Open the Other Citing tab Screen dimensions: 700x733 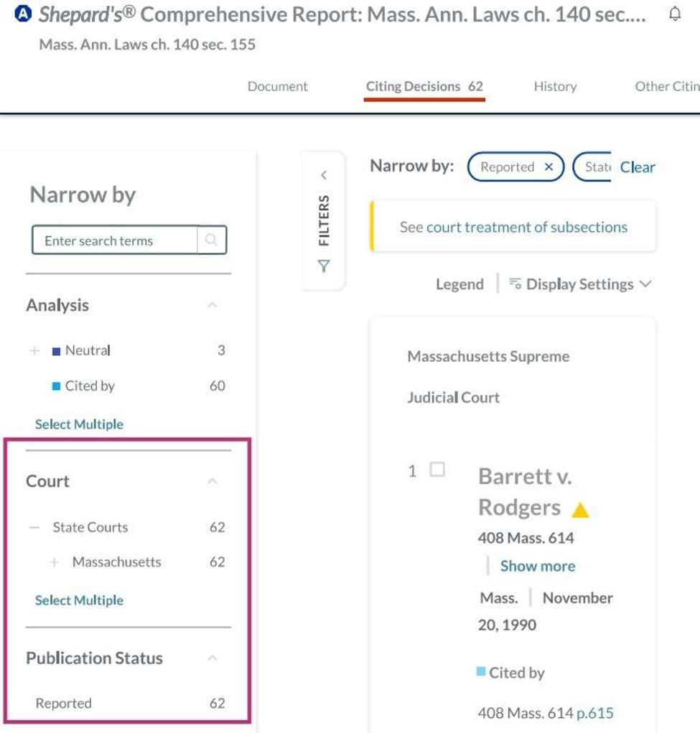[667, 86]
